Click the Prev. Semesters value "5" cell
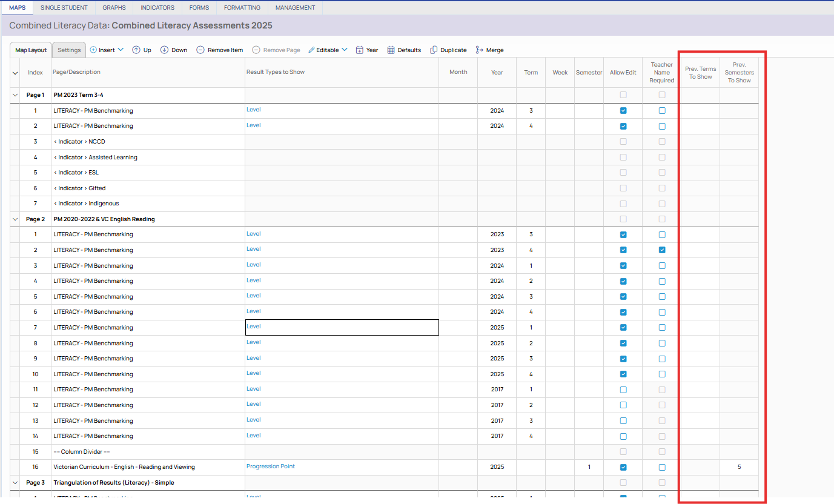The image size is (834, 504). 739,467
